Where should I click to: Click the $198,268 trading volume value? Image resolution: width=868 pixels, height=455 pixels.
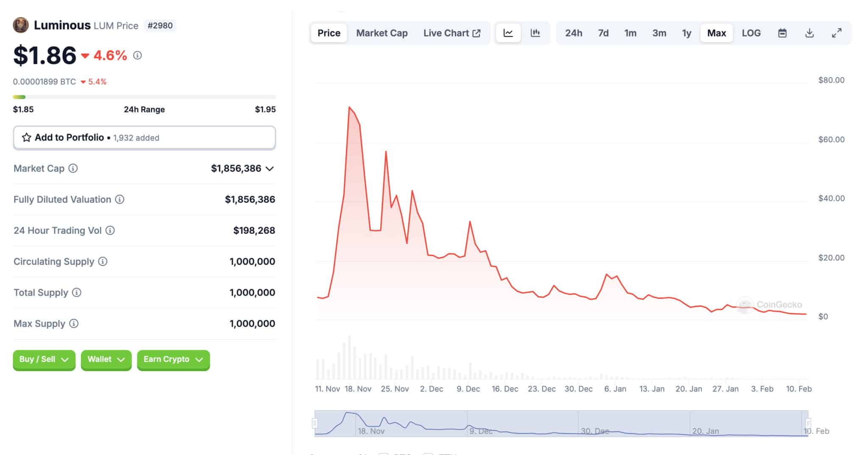[x=254, y=230]
